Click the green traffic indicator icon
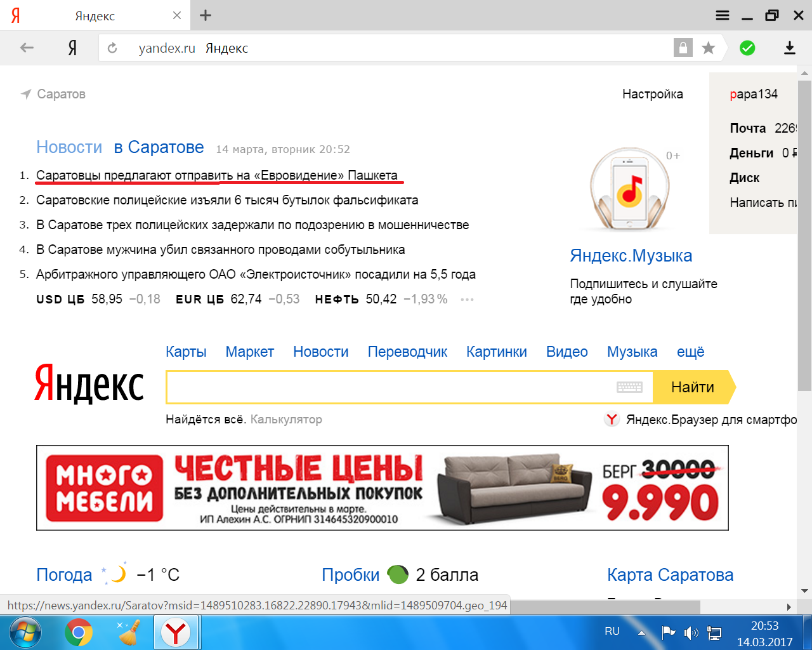 pos(398,574)
